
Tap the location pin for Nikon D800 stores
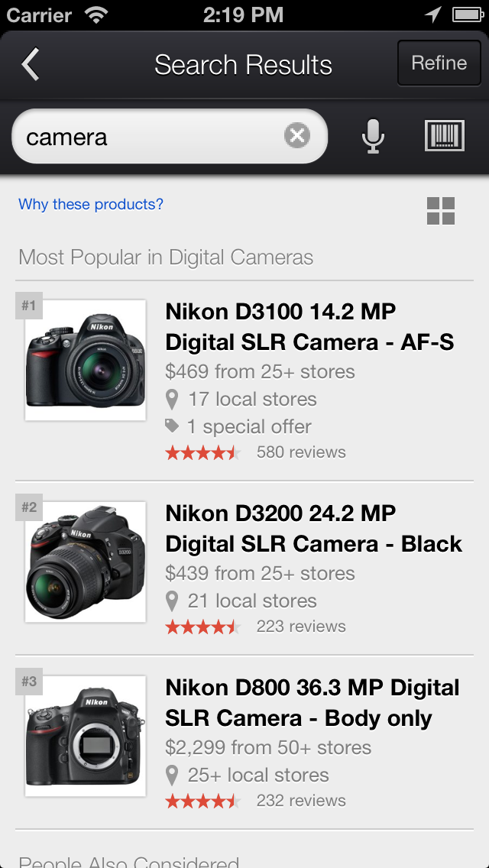click(x=172, y=775)
